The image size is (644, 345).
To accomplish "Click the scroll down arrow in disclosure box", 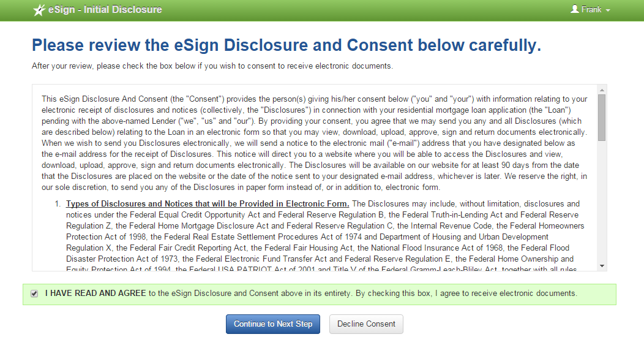I will [602, 266].
